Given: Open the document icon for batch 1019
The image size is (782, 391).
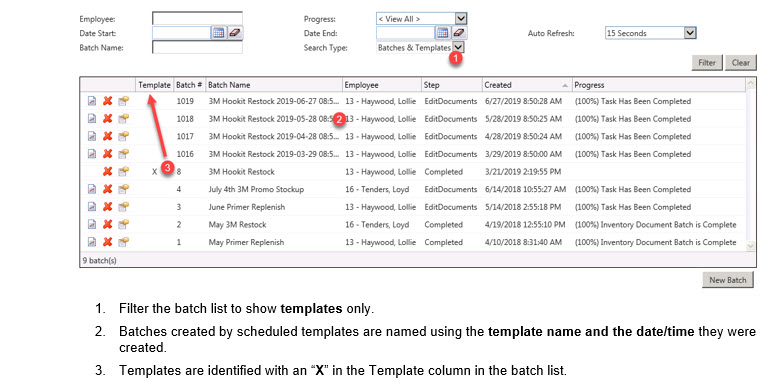Looking at the screenshot, I should pos(92,101).
